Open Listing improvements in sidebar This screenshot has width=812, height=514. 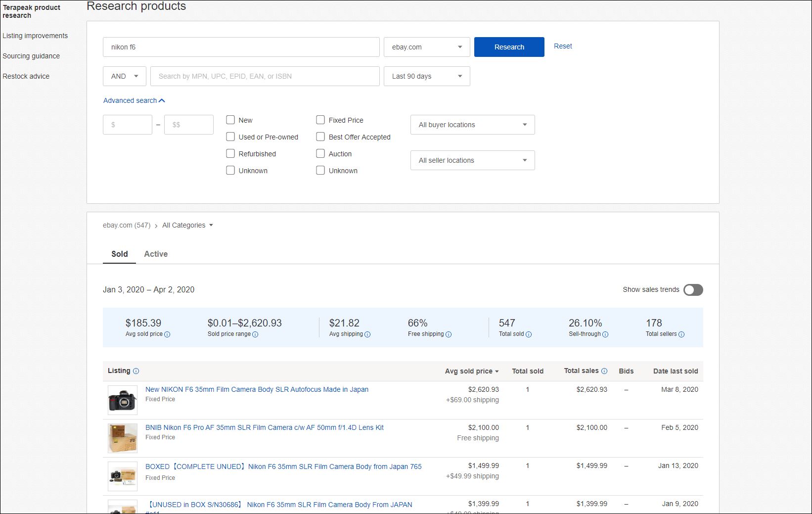35,36
